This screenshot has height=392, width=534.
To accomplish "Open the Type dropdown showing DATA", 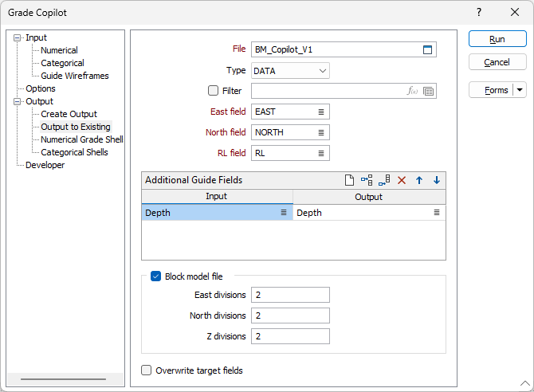I will click(290, 70).
